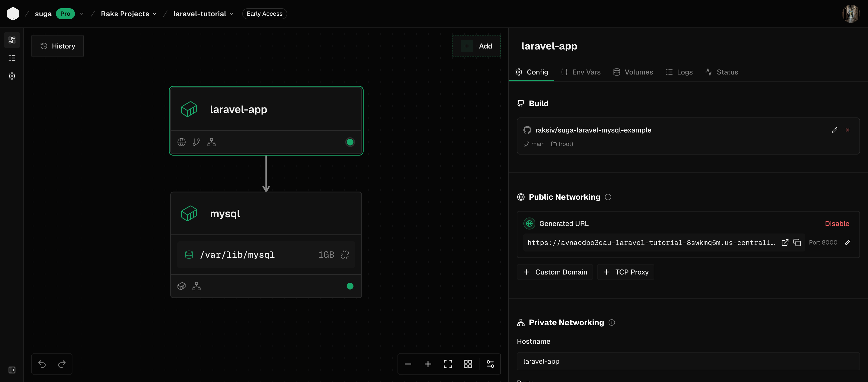
Task: Open canvas display options sliders icon
Action: tap(490, 364)
